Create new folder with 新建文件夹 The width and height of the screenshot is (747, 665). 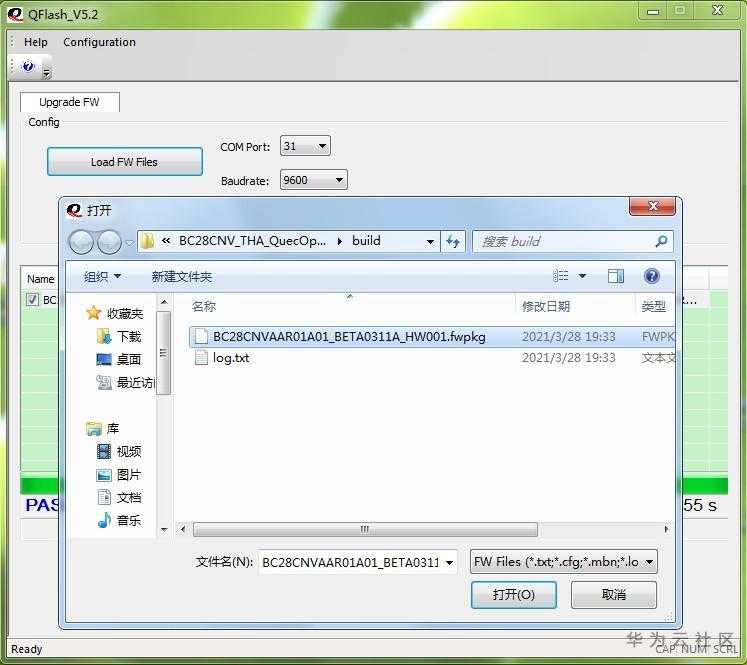tap(182, 276)
